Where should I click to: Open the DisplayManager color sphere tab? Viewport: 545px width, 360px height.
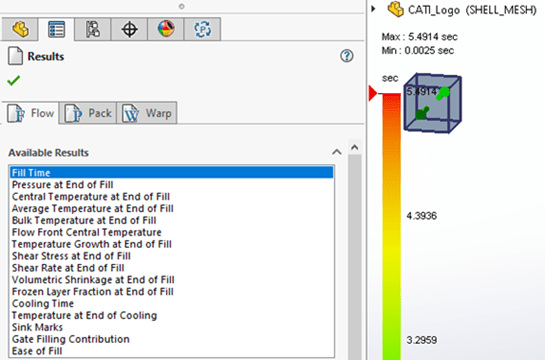166,29
